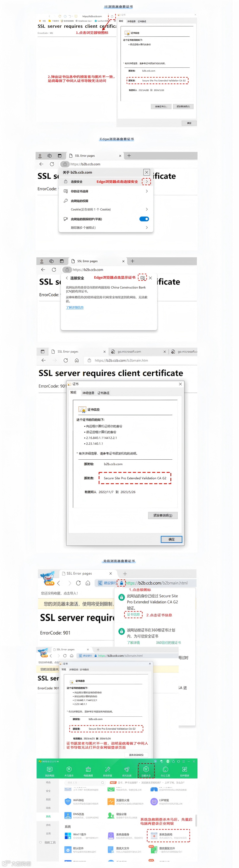Image resolution: width=239 pixels, height=868 pixels.
Task: Close the 关于 b2b.ccb.com popup
Action: pyautogui.click(x=146, y=172)
